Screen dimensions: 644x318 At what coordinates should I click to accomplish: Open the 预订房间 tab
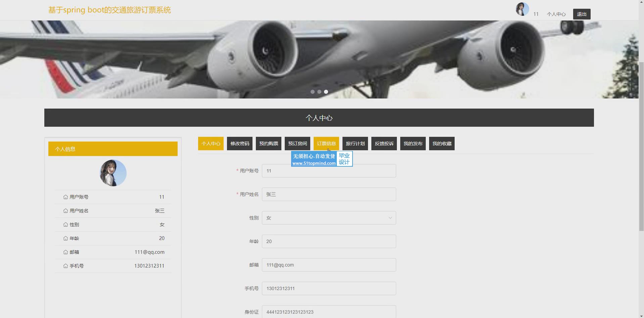pos(297,144)
